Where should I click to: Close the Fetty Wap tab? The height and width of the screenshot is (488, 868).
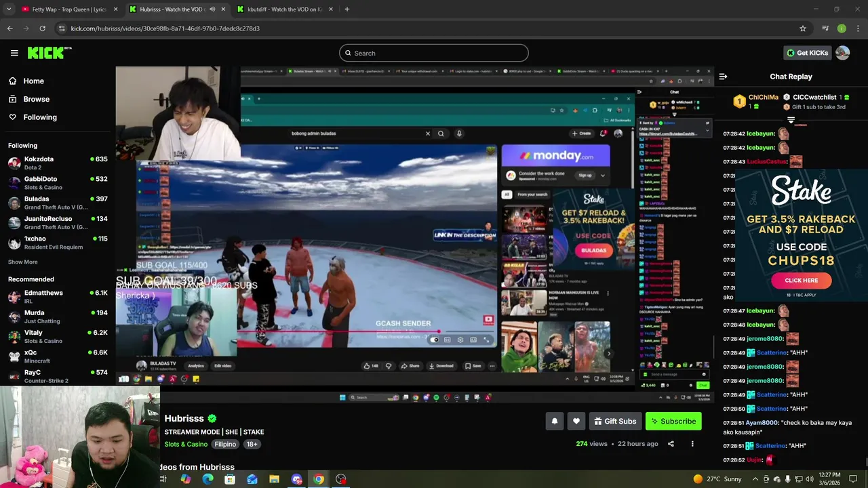[115, 9]
